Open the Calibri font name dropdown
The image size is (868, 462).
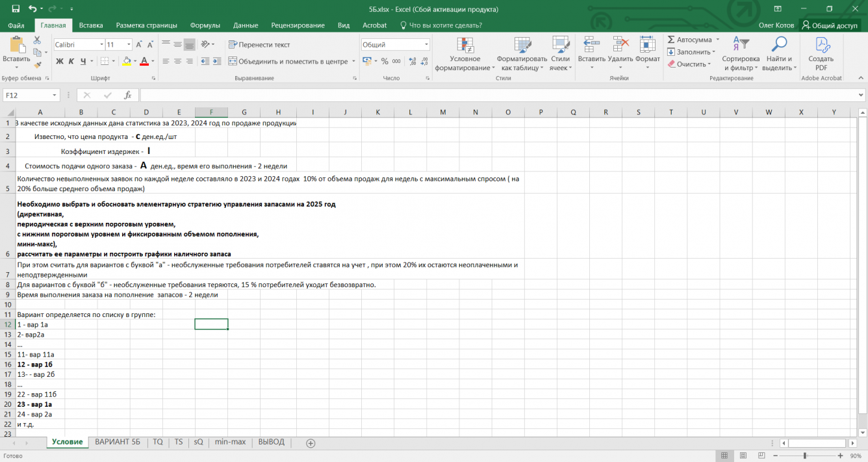101,45
